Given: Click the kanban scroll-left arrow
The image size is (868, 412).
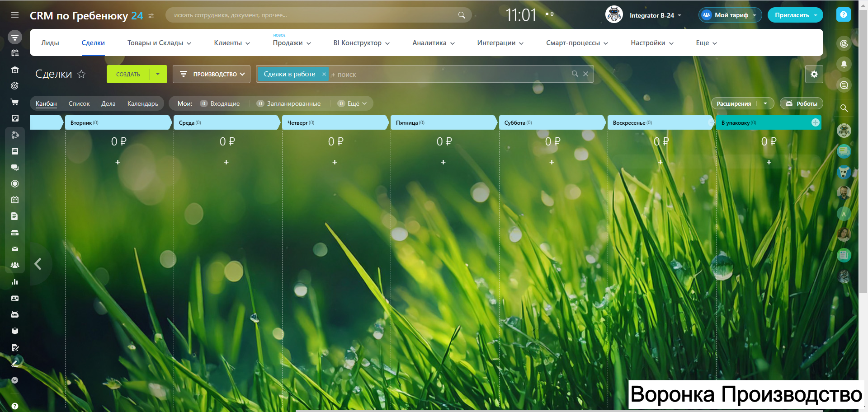Looking at the screenshot, I should coord(38,264).
